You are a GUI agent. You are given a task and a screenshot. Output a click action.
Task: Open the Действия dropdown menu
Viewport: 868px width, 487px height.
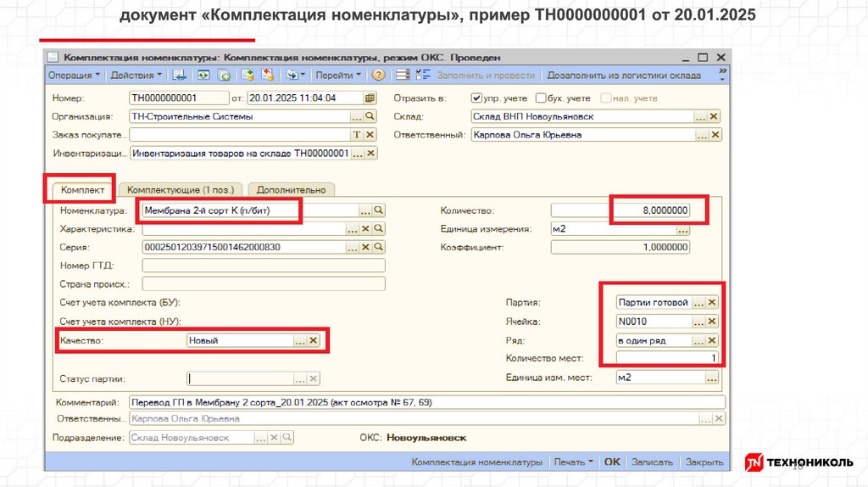coord(136,75)
